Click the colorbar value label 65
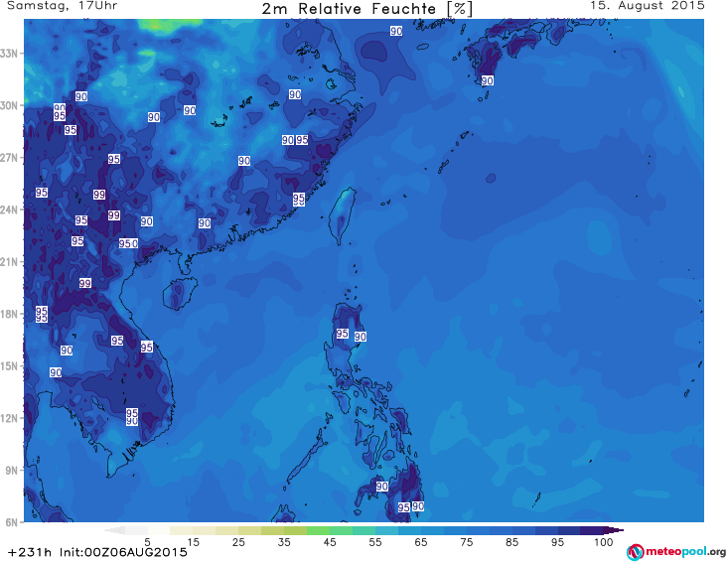This screenshot has height=562, width=728. (421, 542)
